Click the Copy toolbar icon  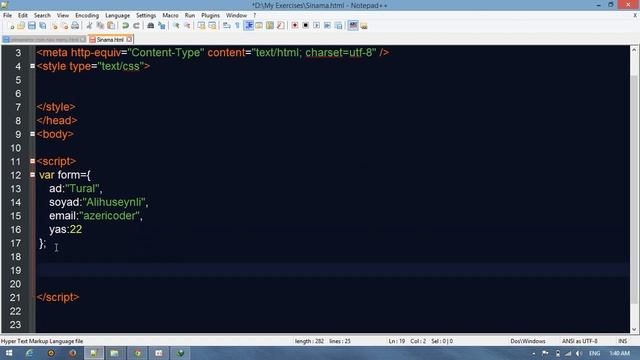pos(100,26)
